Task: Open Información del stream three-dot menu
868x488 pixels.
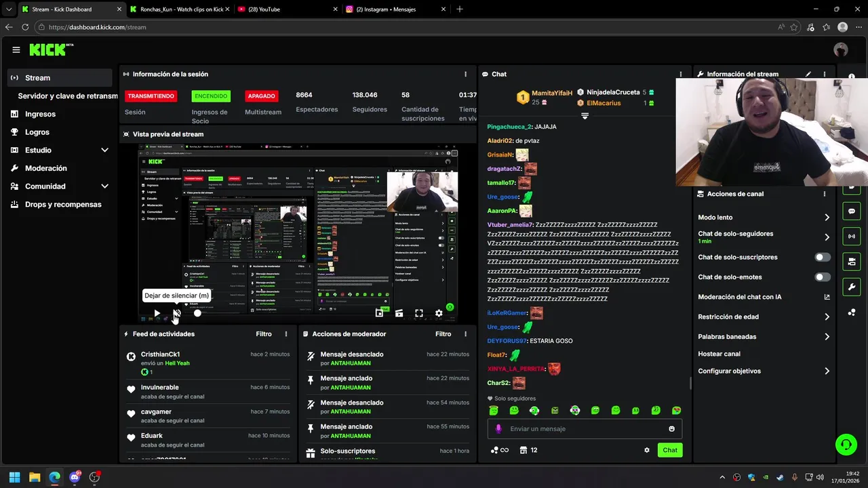Action: pyautogui.click(x=825, y=74)
